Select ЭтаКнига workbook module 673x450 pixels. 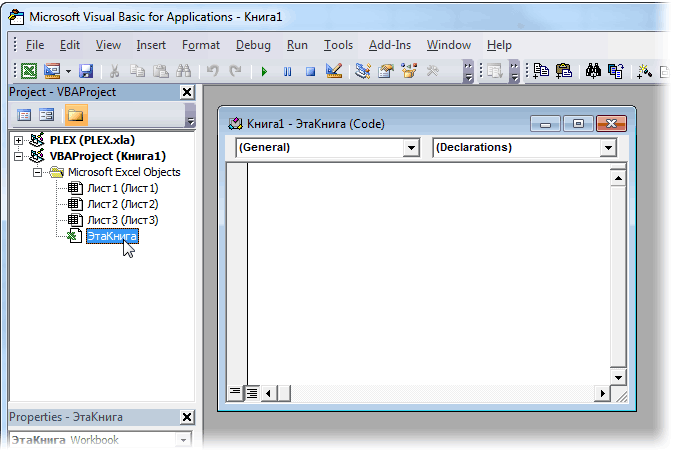112,236
